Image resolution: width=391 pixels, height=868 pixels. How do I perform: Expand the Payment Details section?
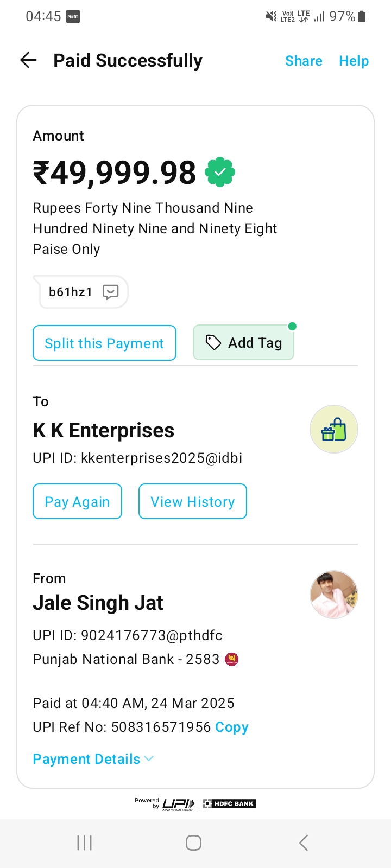(87, 759)
